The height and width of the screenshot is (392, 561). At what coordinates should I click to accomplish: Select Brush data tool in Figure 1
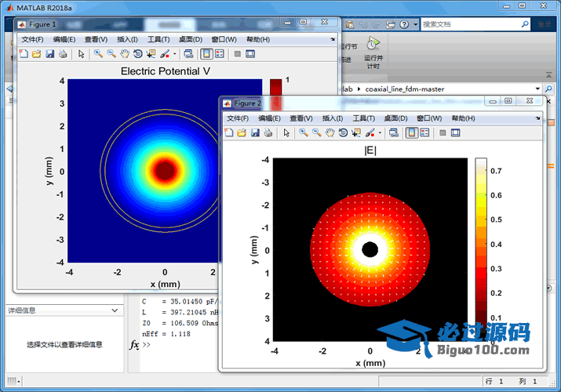coord(165,54)
